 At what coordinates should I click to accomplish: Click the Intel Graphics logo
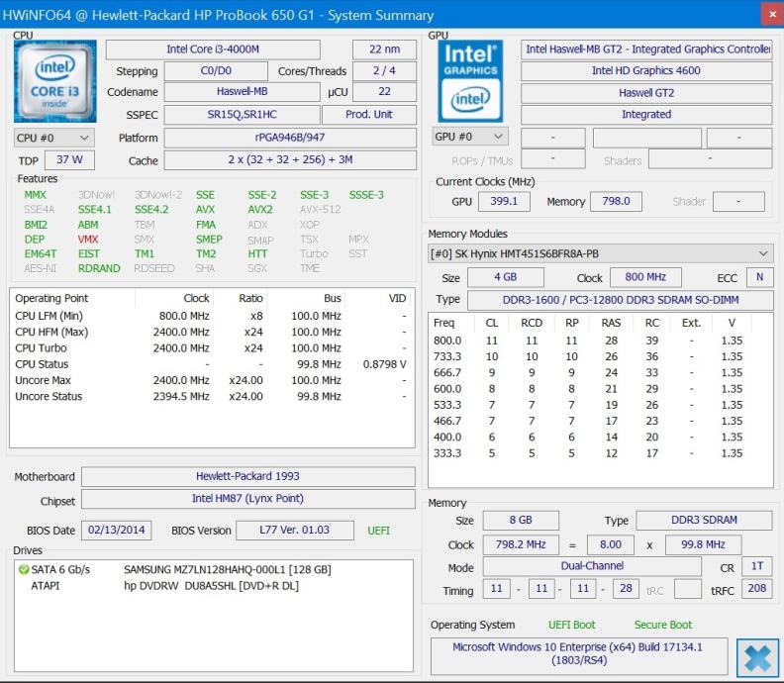(469, 81)
